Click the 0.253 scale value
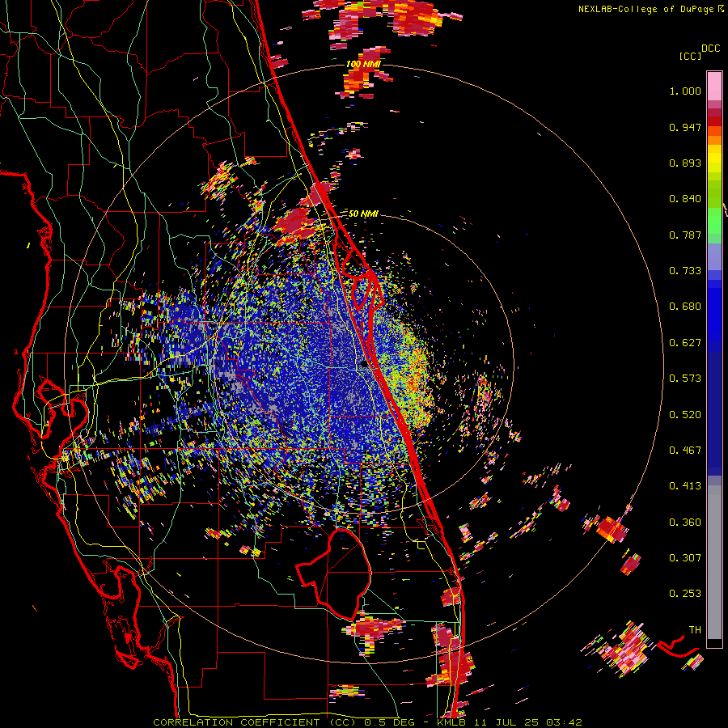 click(x=685, y=594)
